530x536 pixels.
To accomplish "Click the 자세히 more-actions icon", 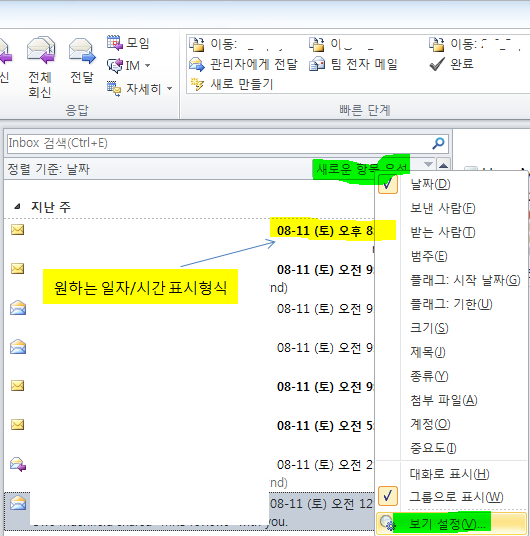I will tap(114, 89).
